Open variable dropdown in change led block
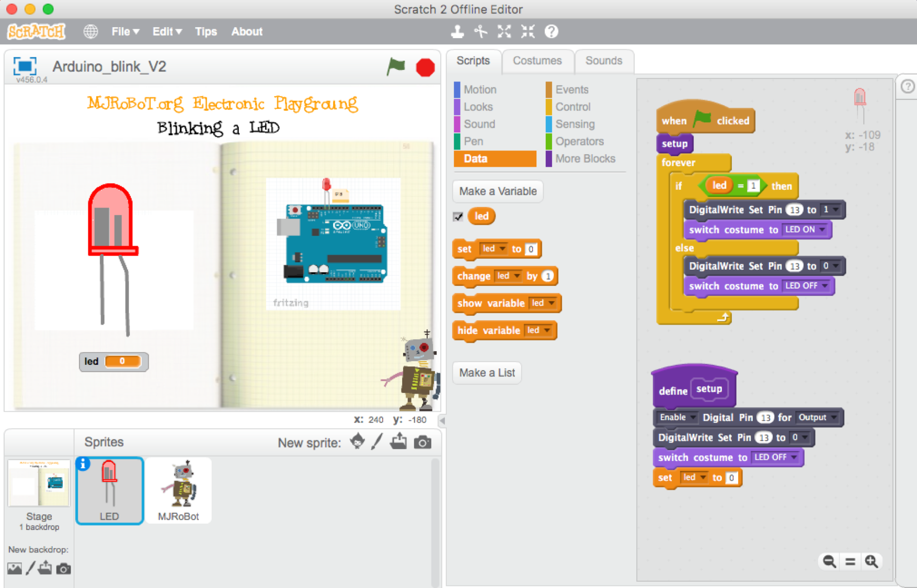Image resolution: width=917 pixels, height=588 pixels. 508,276
